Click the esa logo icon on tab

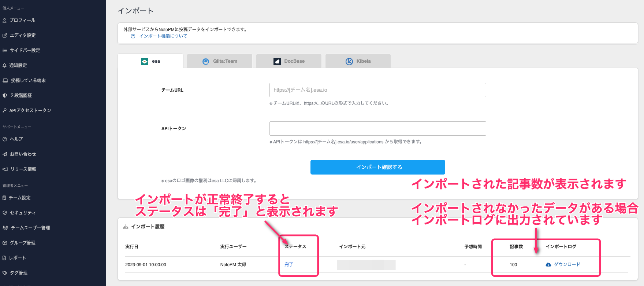[145, 61]
